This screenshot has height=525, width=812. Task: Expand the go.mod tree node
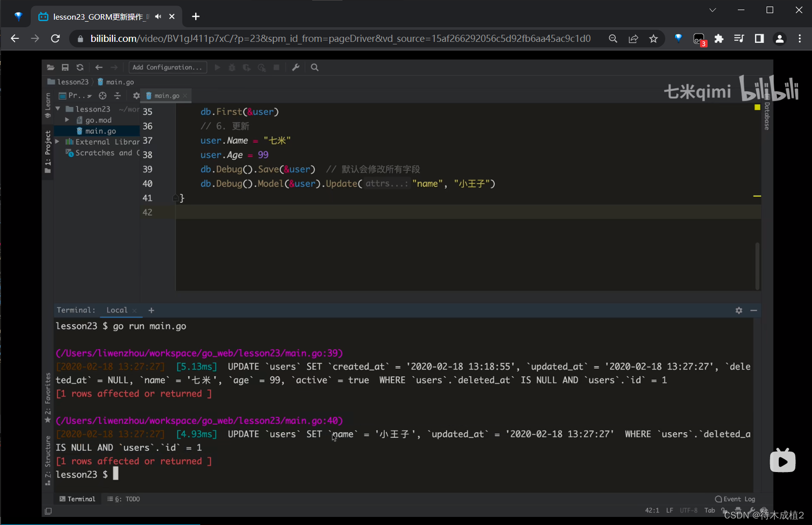coord(67,120)
